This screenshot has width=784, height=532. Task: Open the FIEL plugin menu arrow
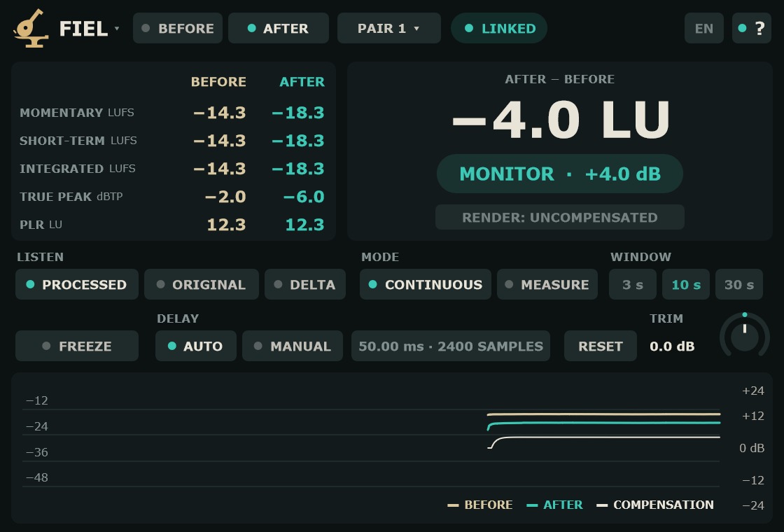[116, 29]
